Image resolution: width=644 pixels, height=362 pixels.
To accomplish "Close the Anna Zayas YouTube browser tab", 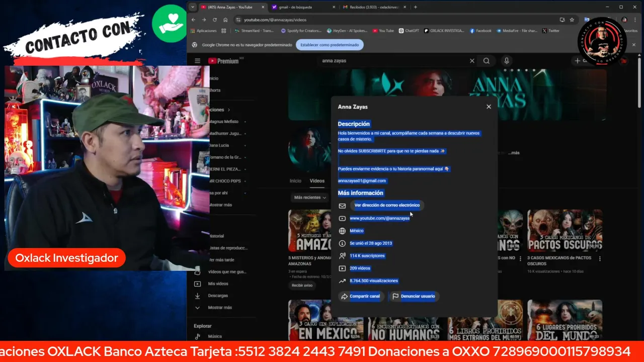I will coord(263,7).
